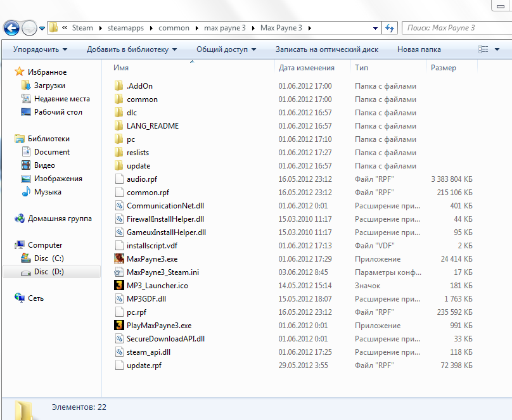
Task: Select the common folder icon in file list
Action: point(119,99)
